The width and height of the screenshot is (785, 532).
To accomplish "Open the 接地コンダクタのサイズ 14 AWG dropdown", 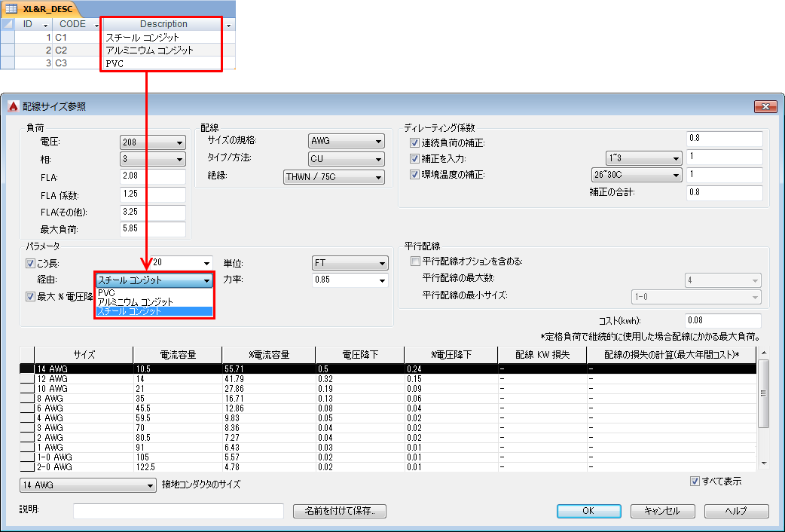I will 87,485.
